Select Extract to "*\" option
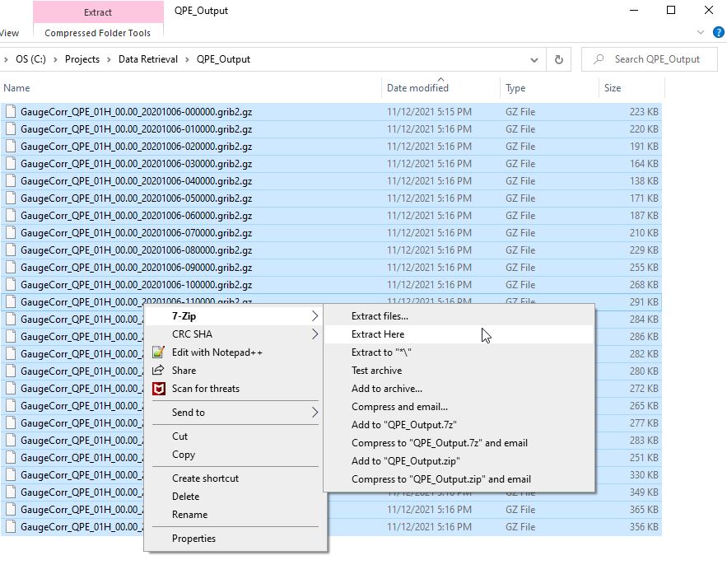The width and height of the screenshot is (727, 588). 459,352
